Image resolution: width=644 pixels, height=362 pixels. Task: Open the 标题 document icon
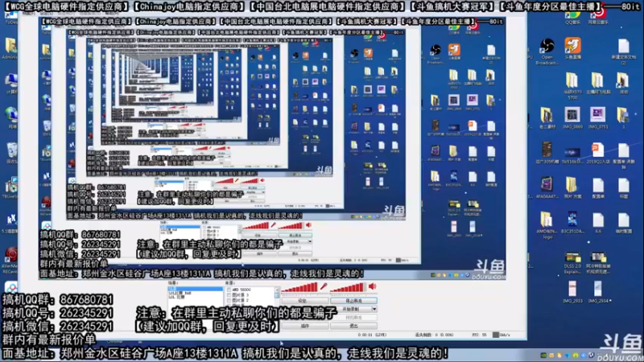(x=623, y=187)
